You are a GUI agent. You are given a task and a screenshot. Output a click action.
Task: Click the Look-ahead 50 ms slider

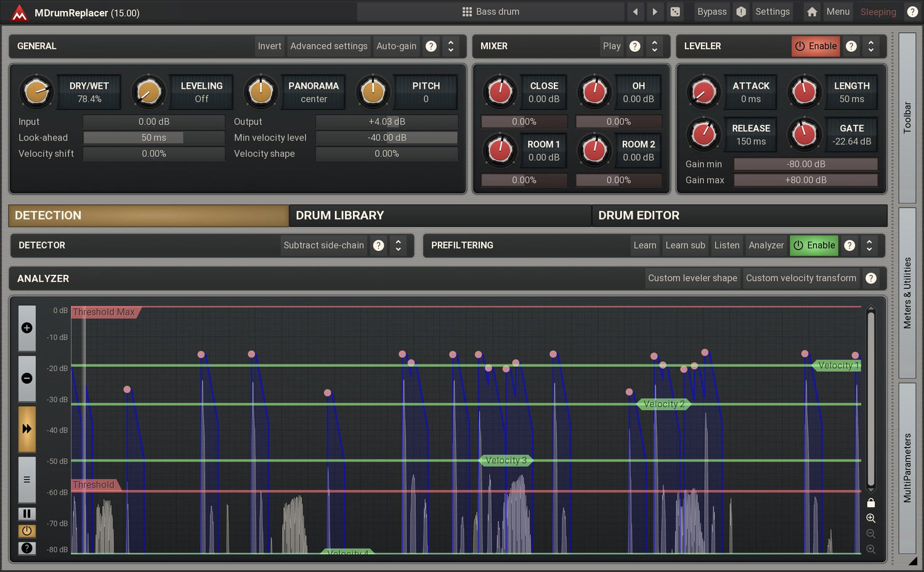click(153, 138)
